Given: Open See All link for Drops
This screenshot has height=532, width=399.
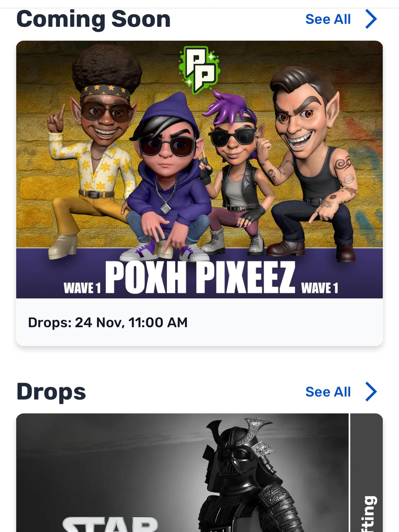Looking at the screenshot, I should (x=328, y=392).
